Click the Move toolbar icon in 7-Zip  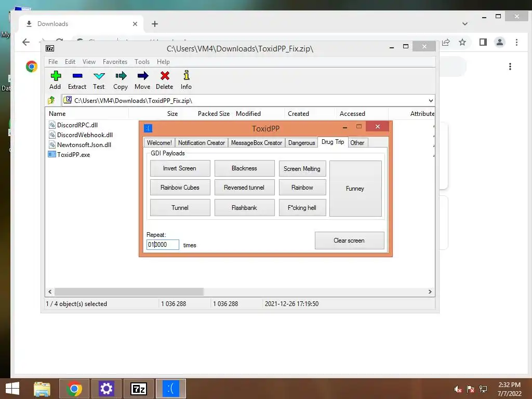(x=143, y=76)
